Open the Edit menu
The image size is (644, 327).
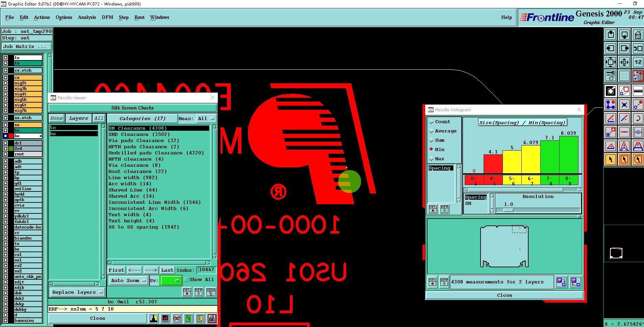tap(24, 17)
